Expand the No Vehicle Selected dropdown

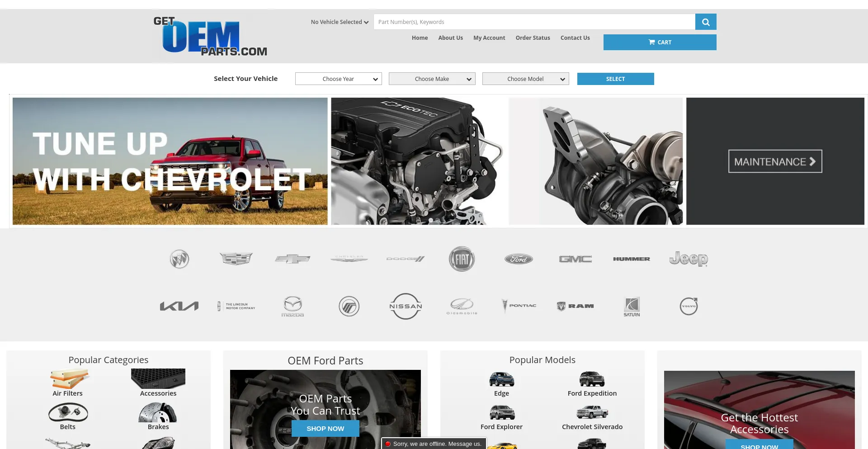(340, 22)
